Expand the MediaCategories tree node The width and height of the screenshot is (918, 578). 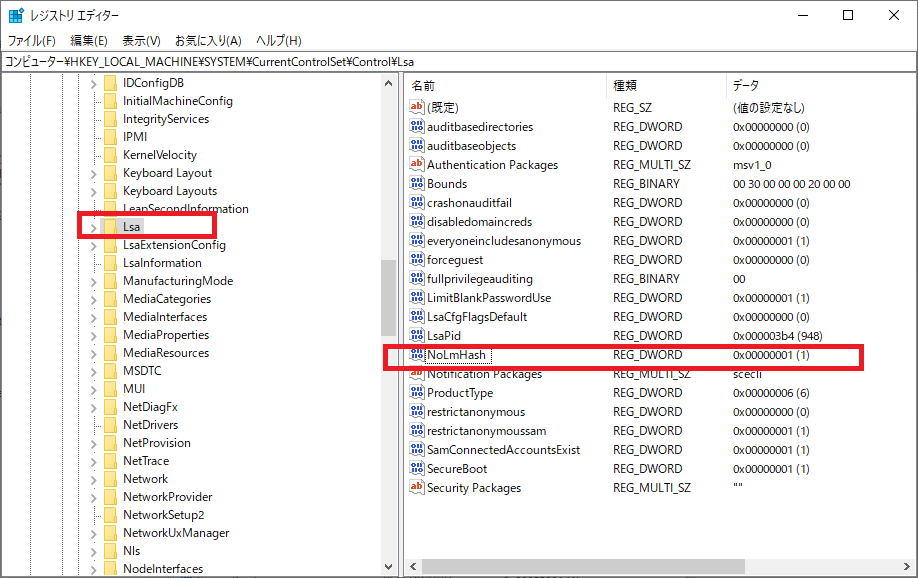tap(93, 299)
